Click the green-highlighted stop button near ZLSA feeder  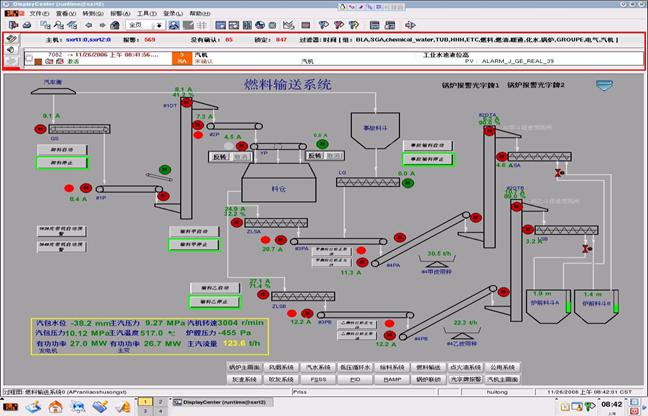[x=194, y=245]
